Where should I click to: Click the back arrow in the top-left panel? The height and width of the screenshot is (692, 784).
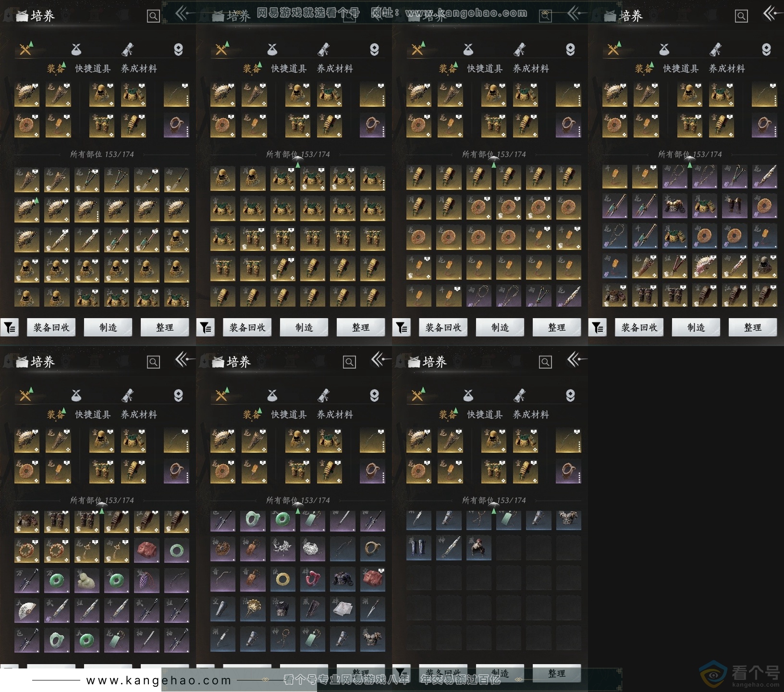pyautogui.click(x=184, y=13)
